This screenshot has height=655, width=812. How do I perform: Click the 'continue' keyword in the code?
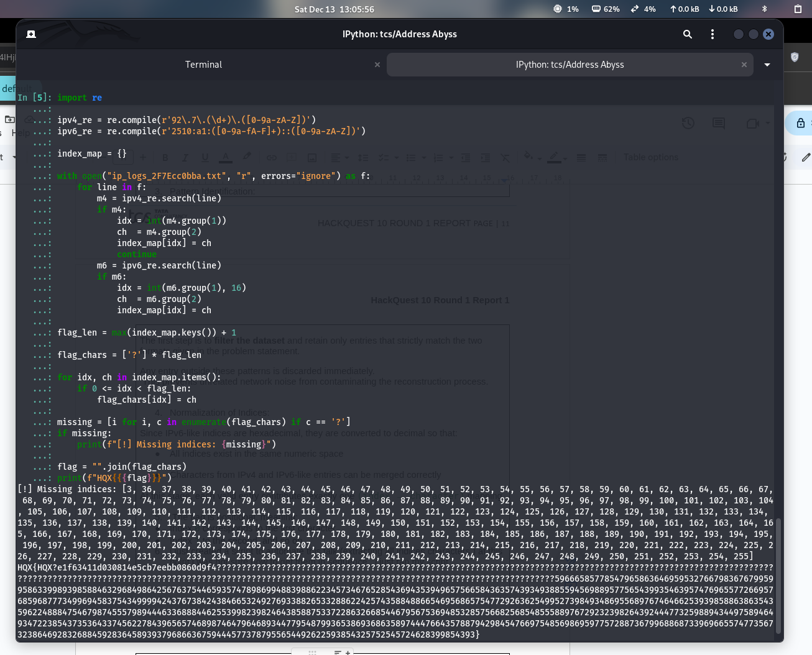coord(137,254)
